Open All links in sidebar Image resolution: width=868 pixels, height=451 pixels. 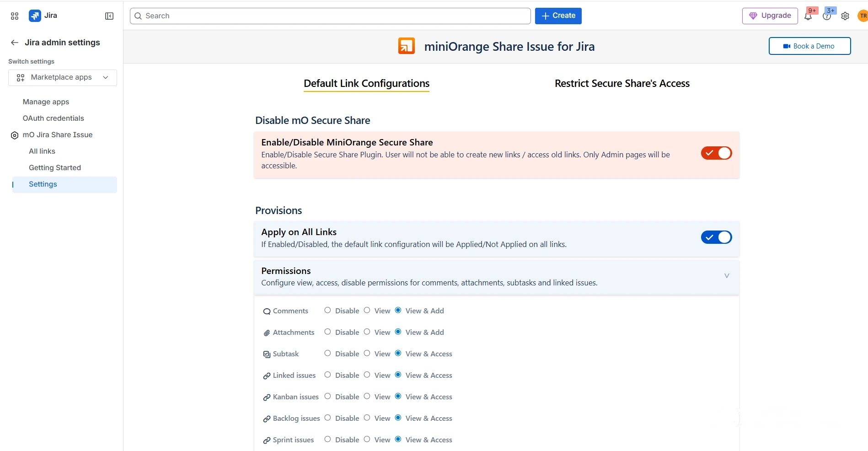[42, 151]
